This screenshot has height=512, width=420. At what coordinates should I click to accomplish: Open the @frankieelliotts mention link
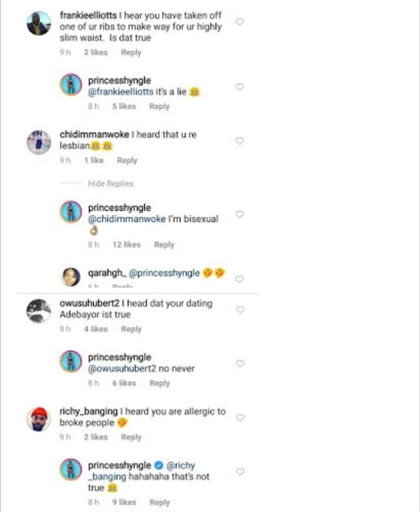(x=121, y=92)
